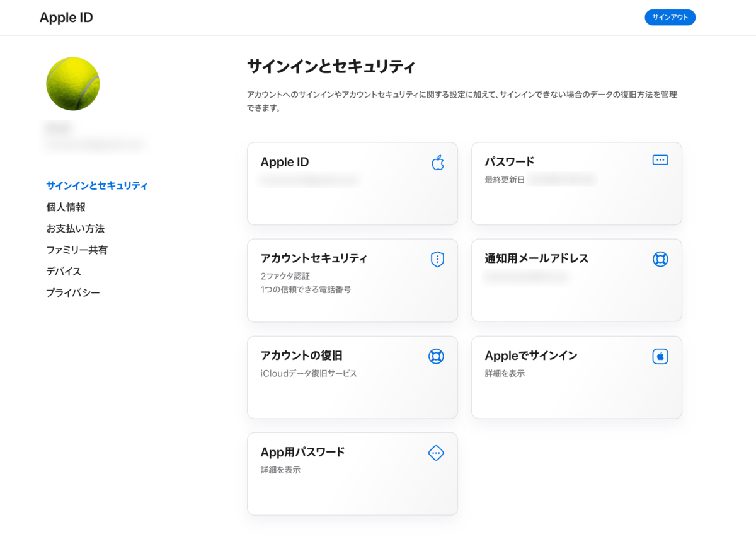The height and width of the screenshot is (556, 756).
Task: Open the 通知用メールアドレス card title
Action: (x=537, y=258)
